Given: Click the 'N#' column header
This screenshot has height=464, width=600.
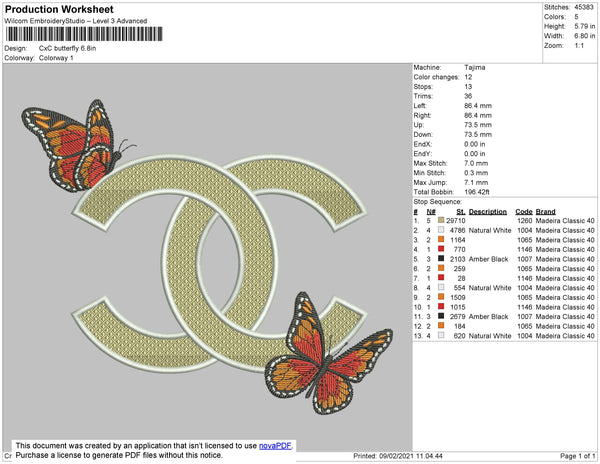Looking at the screenshot, I should coord(431,212).
